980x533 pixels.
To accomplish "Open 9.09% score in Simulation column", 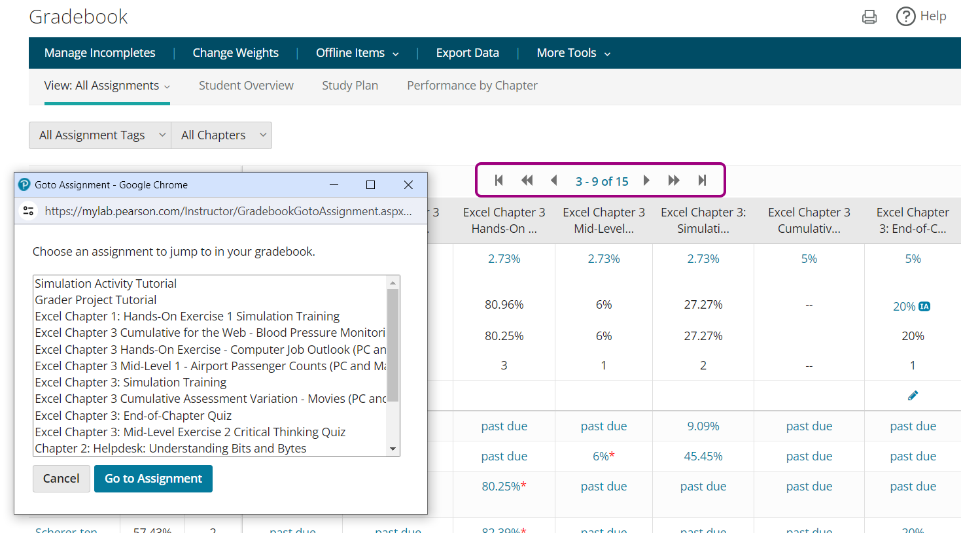I will coord(703,426).
